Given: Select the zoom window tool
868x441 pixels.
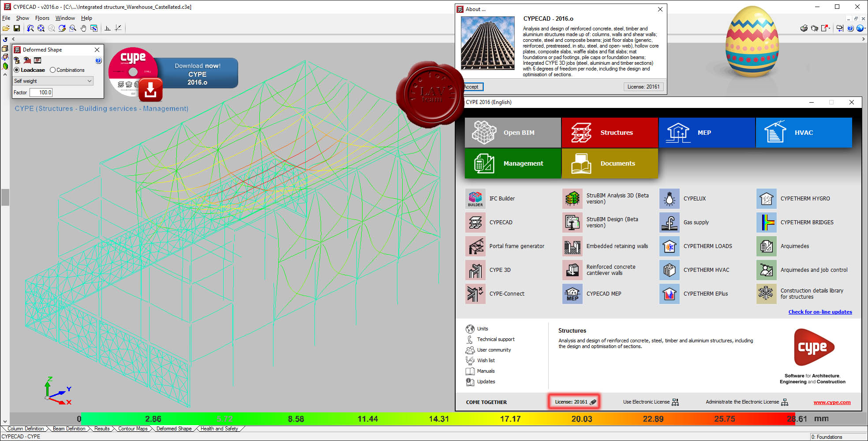Looking at the screenshot, I should (73, 28).
